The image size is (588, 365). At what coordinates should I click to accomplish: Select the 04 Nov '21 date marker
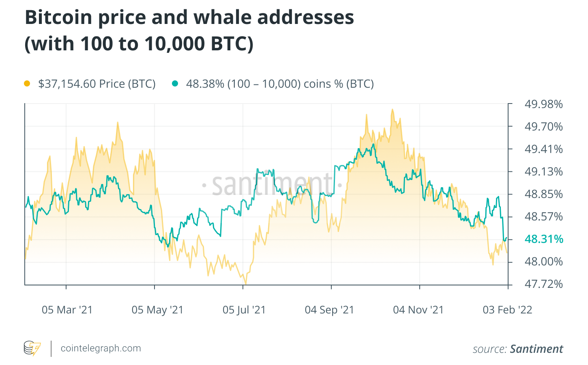418,310
